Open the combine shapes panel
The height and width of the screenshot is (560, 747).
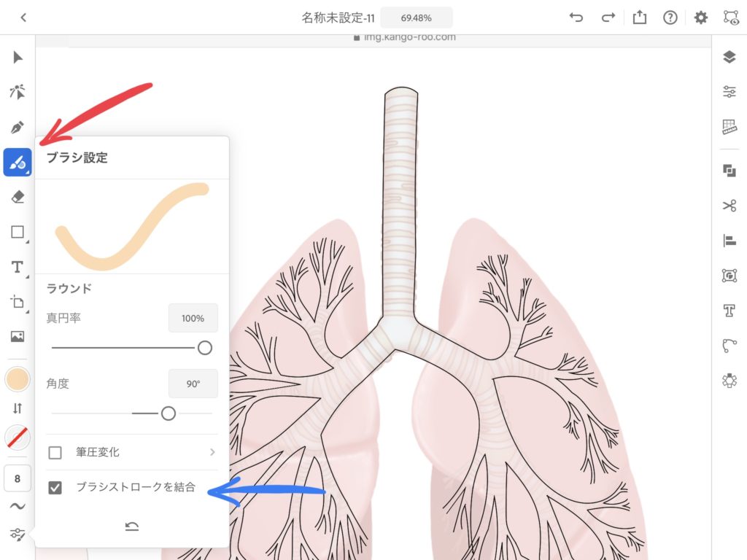pyautogui.click(x=729, y=170)
